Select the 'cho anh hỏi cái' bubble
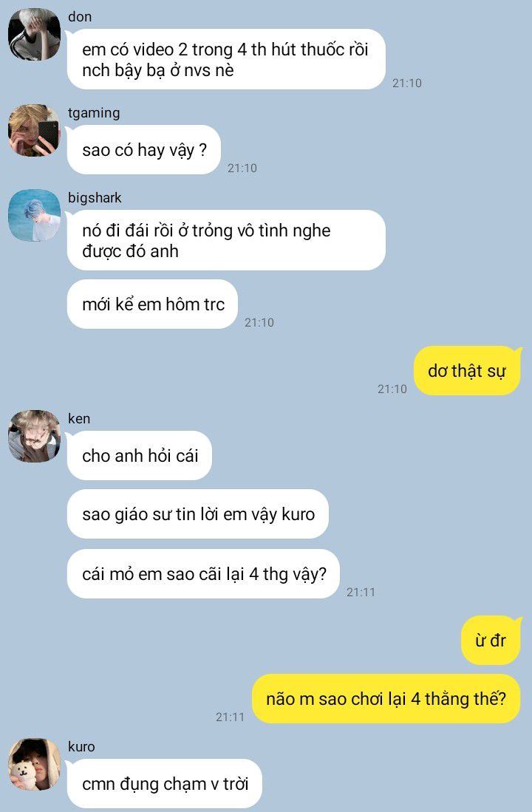This screenshot has width=532, height=812. coord(140,455)
